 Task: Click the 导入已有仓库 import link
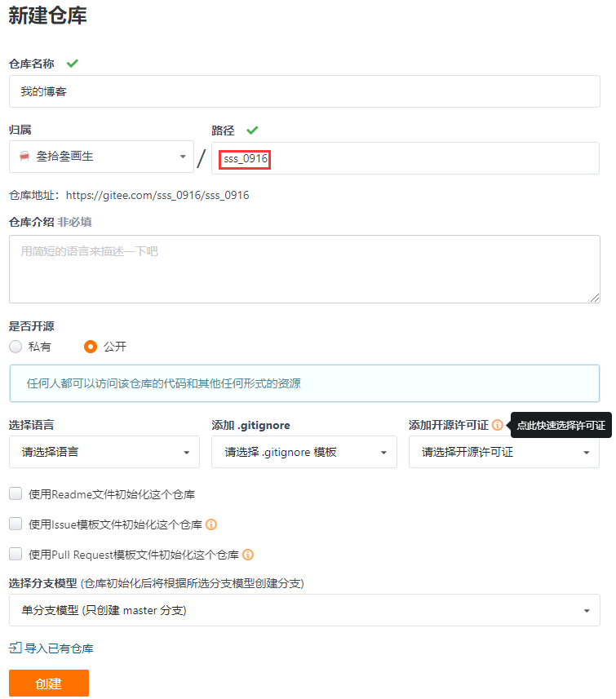pos(59,648)
